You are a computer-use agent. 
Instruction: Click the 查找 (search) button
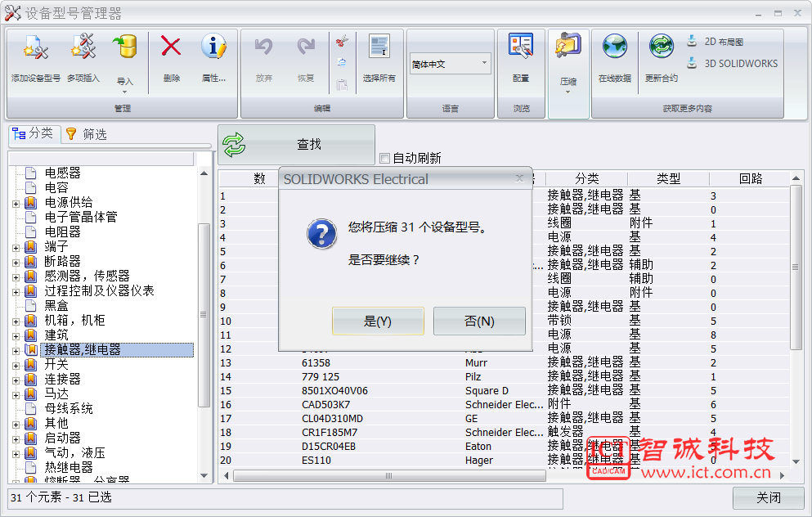pos(296,145)
